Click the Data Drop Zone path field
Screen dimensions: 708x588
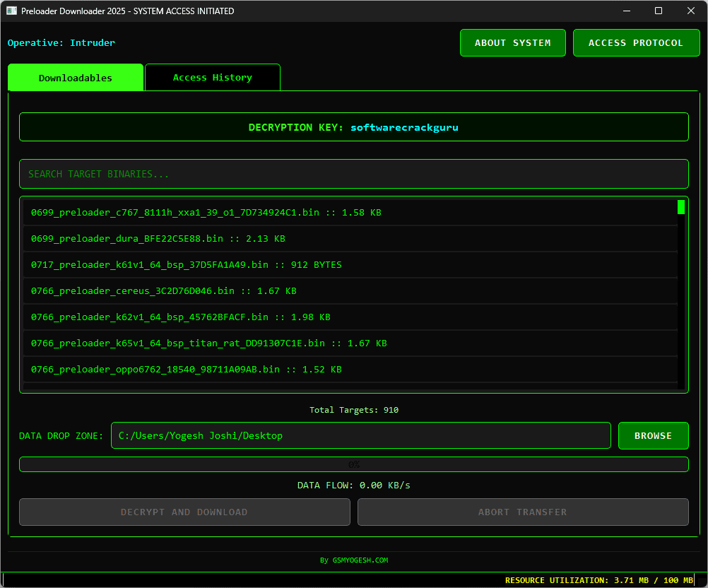[361, 436]
